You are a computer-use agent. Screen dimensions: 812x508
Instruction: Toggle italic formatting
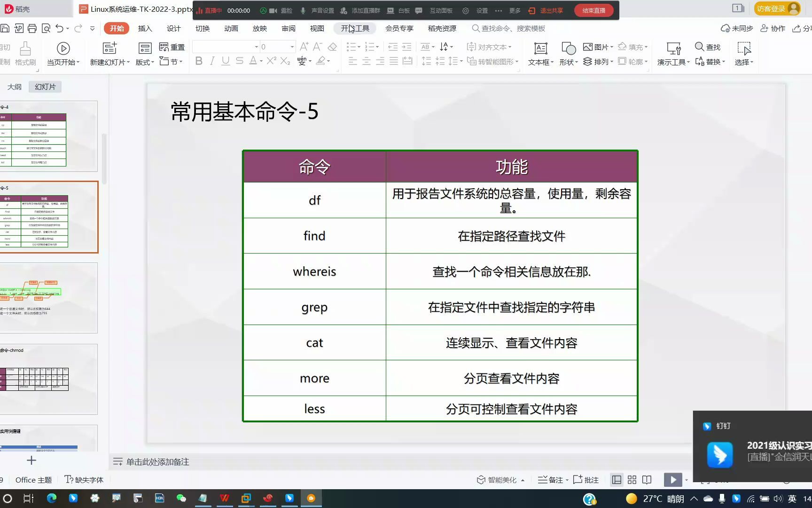coord(212,61)
